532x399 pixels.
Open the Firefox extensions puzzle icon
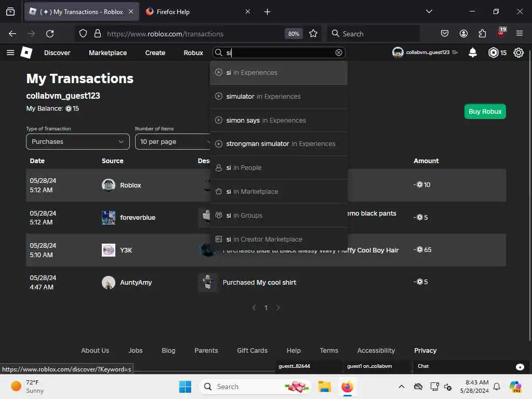tap(482, 34)
